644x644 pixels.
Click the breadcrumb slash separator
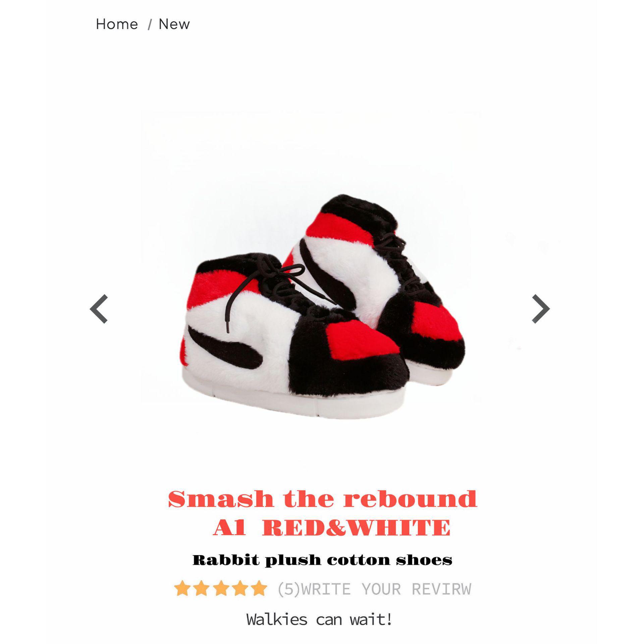149,24
